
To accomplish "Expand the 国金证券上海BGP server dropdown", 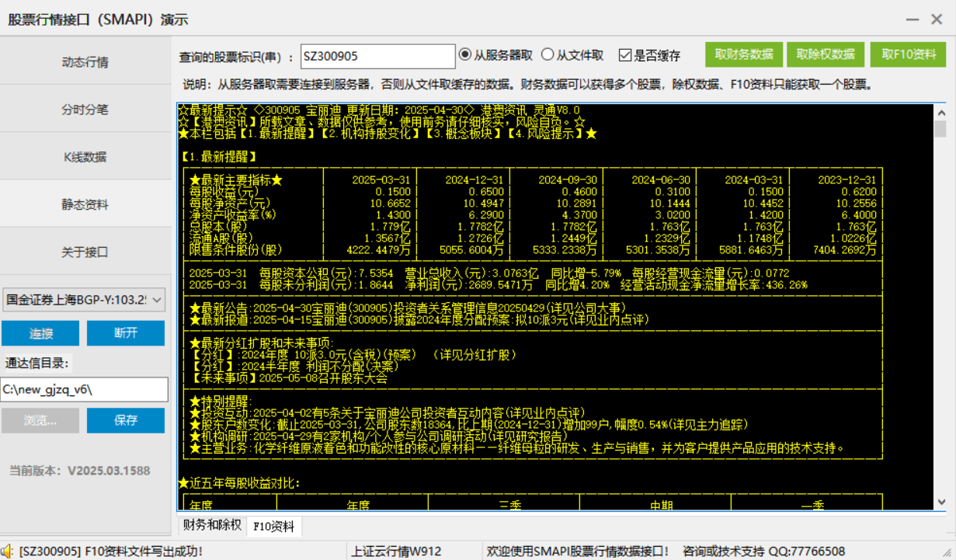I will click(84, 299).
